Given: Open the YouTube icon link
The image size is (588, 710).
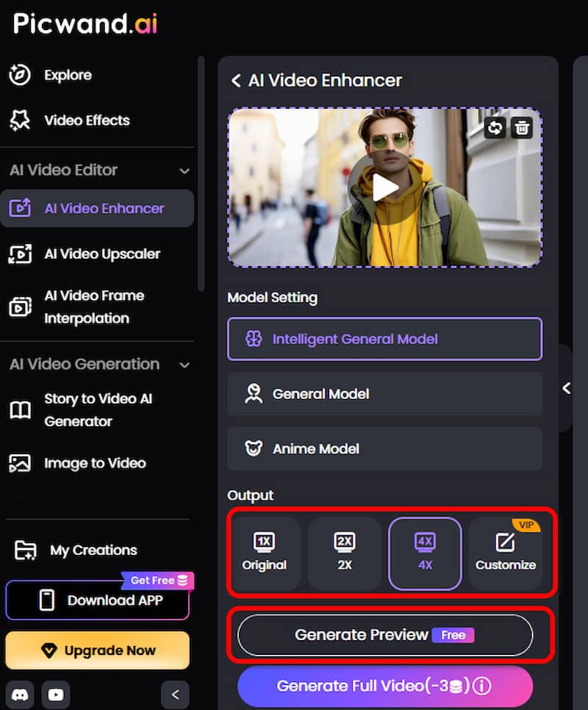Looking at the screenshot, I should (x=56, y=695).
